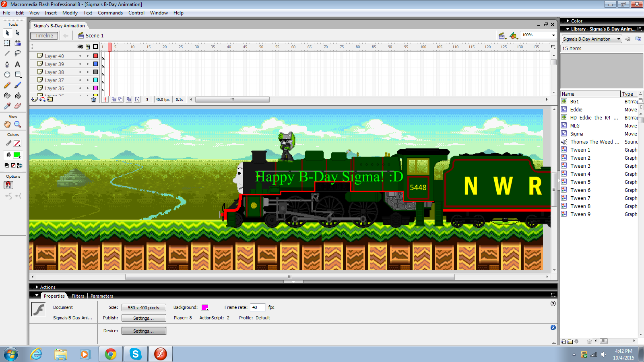Click the Onion Skin button
The height and width of the screenshot is (362, 644).
click(x=114, y=99)
